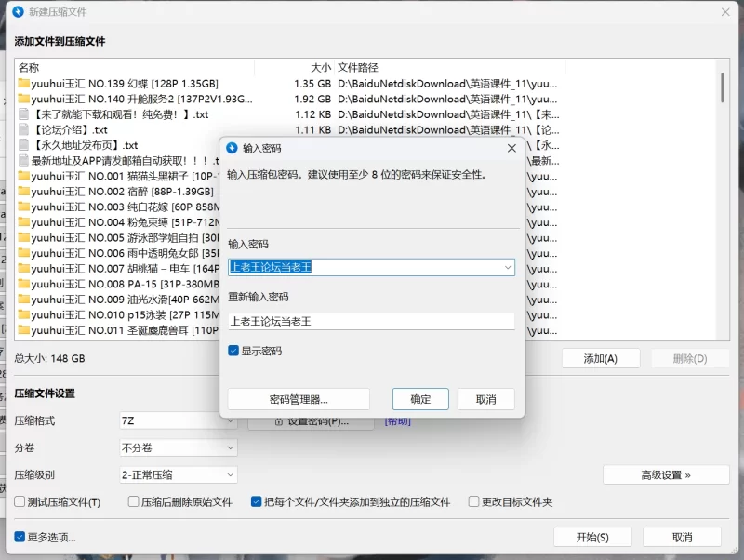Screen dimensions: 744x560
Task: Click folder icon of NO.140 升舱服务2
Action: click(24, 99)
